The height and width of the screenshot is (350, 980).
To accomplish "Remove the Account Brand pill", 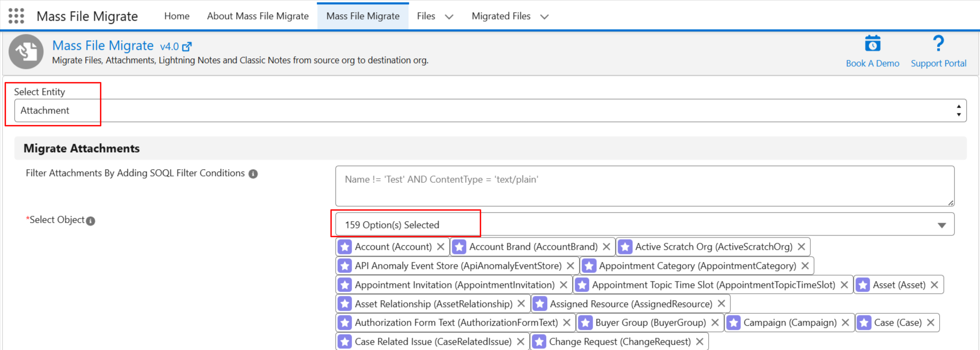I will point(607,247).
